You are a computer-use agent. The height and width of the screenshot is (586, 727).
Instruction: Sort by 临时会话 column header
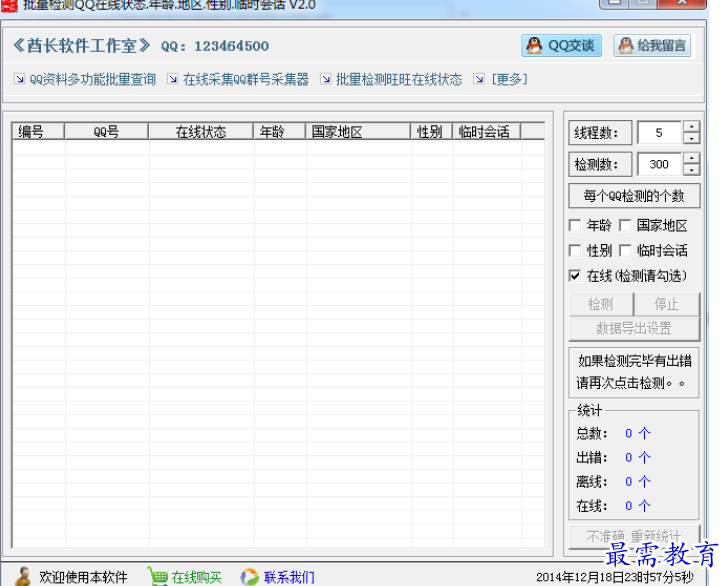(486, 132)
